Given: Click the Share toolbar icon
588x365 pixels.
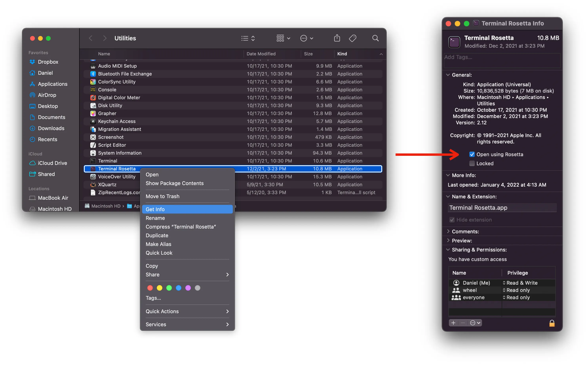Looking at the screenshot, I should (337, 38).
